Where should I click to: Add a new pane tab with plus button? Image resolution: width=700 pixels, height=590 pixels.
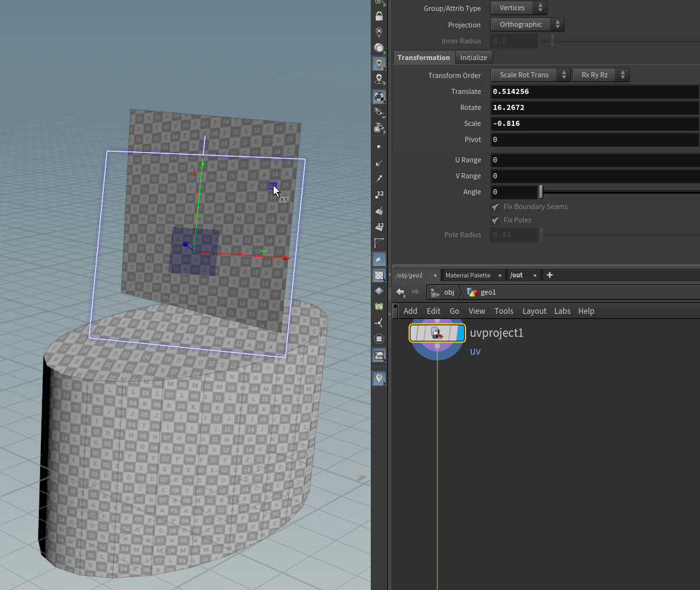click(550, 275)
